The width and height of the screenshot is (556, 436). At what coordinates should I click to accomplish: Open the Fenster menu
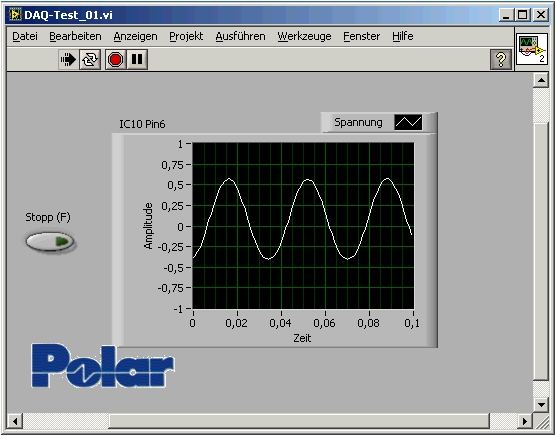click(x=361, y=36)
